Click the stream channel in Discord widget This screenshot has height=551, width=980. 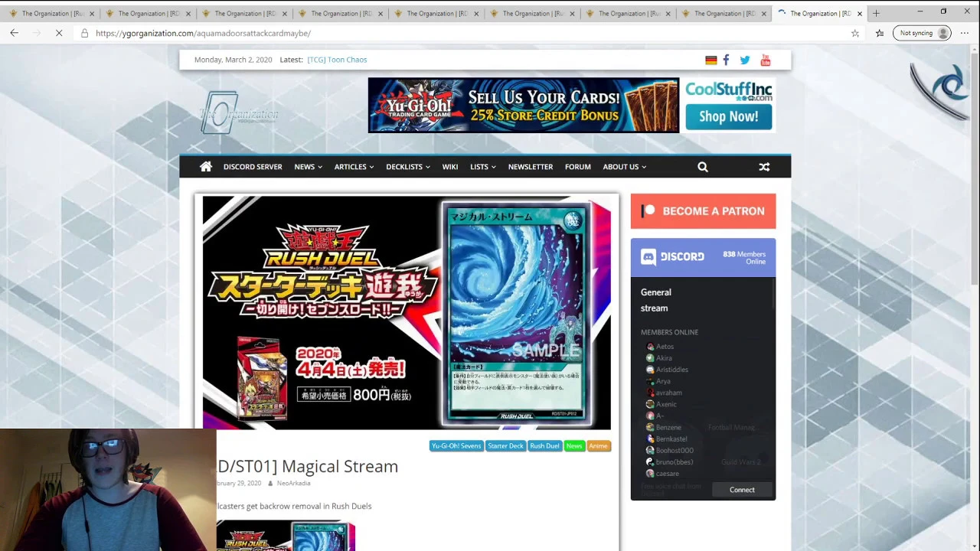(x=655, y=308)
